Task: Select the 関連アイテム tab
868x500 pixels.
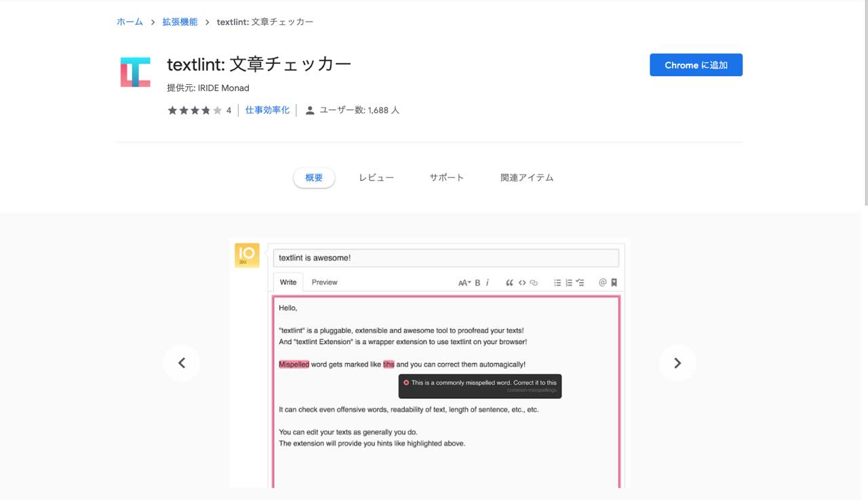Action: point(526,177)
